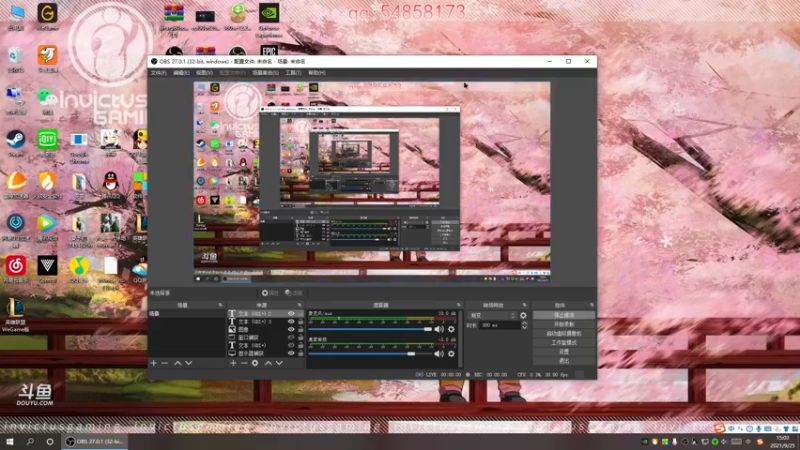Pop out the 场景 dock panel
The image size is (800, 450).
[x=220, y=305]
